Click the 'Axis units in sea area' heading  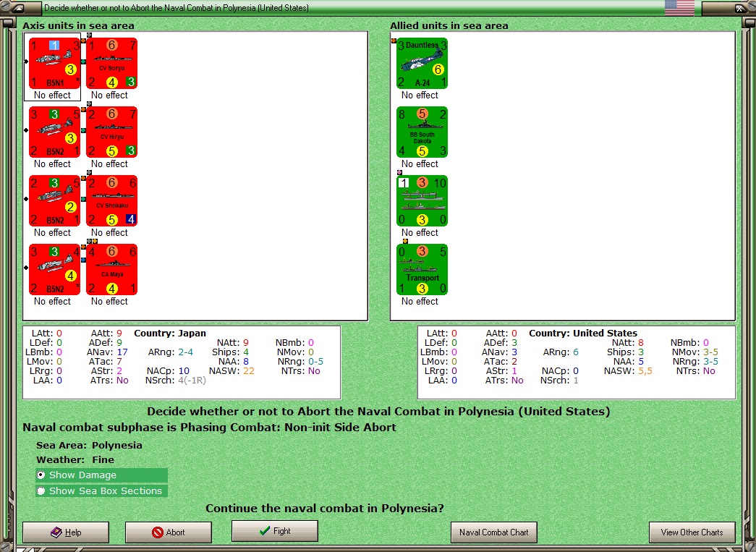click(x=79, y=25)
